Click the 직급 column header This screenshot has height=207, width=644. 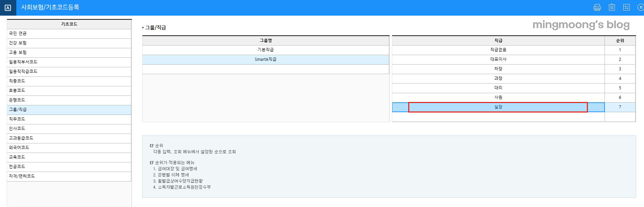(498, 40)
